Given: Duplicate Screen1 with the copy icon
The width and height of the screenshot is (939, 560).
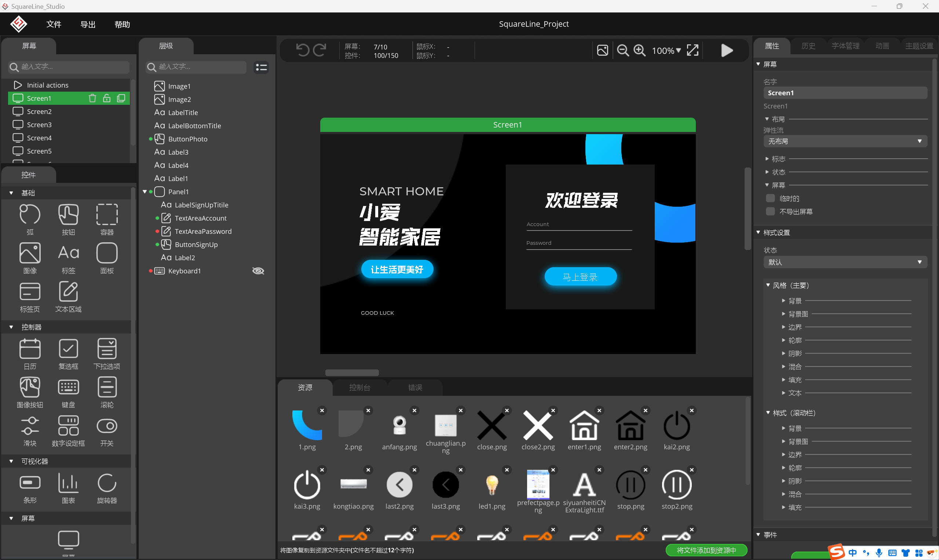Looking at the screenshot, I should [121, 99].
